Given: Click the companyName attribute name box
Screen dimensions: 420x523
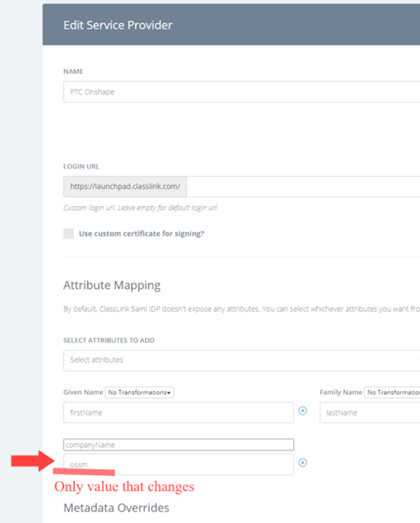Looking at the screenshot, I should click(x=178, y=445).
